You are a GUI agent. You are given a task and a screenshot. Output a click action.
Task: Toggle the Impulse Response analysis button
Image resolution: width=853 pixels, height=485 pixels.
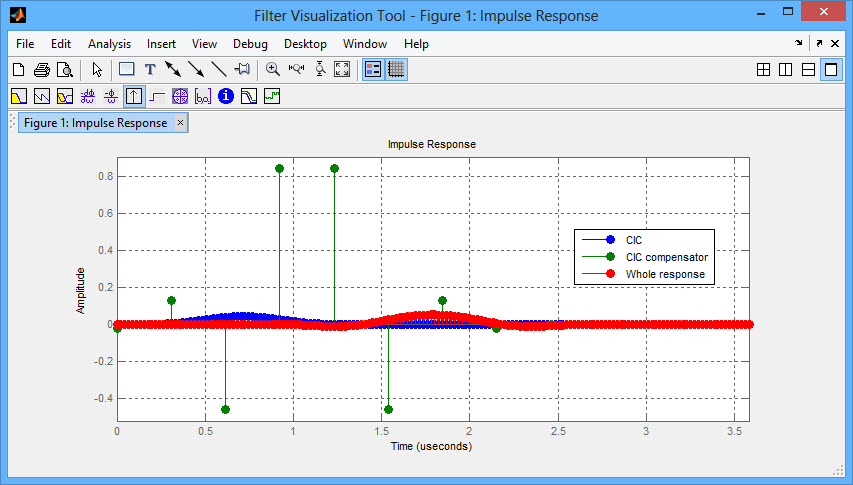pyautogui.click(x=134, y=97)
